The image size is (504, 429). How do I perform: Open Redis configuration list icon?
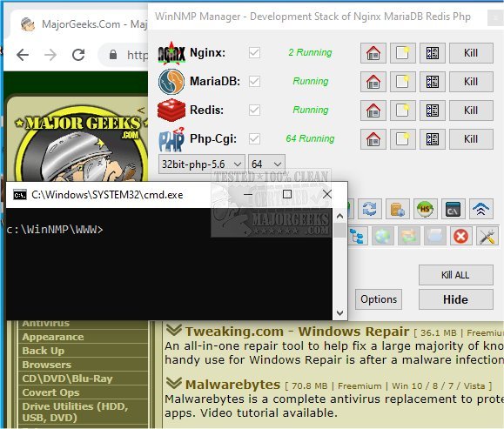(x=433, y=111)
